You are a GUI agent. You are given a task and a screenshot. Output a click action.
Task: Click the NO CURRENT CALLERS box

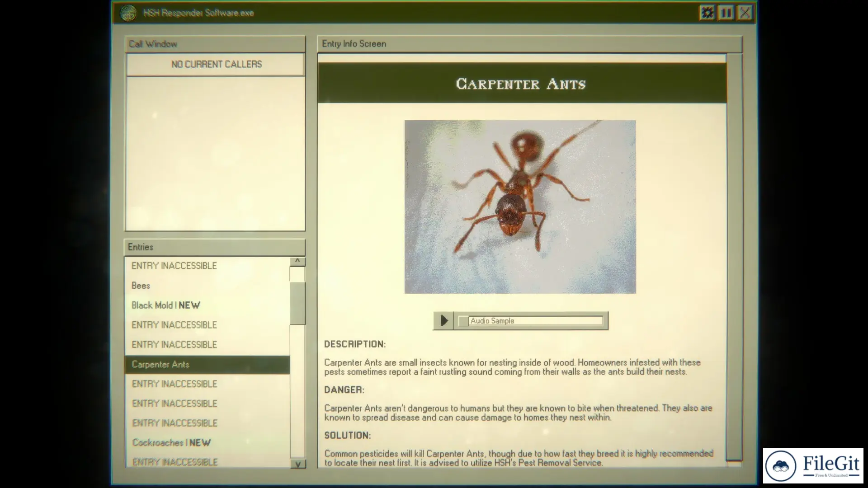(x=216, y=64)
